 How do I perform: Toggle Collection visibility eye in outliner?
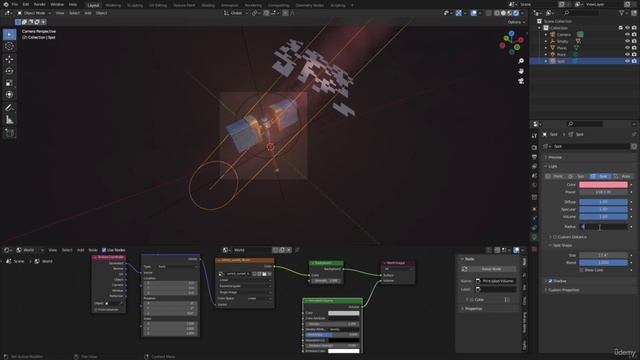pyautogui.click(x=627, y=28)
